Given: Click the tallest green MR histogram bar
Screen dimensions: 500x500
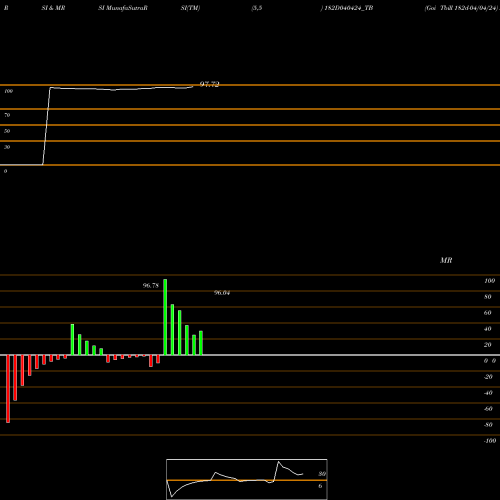Looking at the screenshot, I should point(165,317).
